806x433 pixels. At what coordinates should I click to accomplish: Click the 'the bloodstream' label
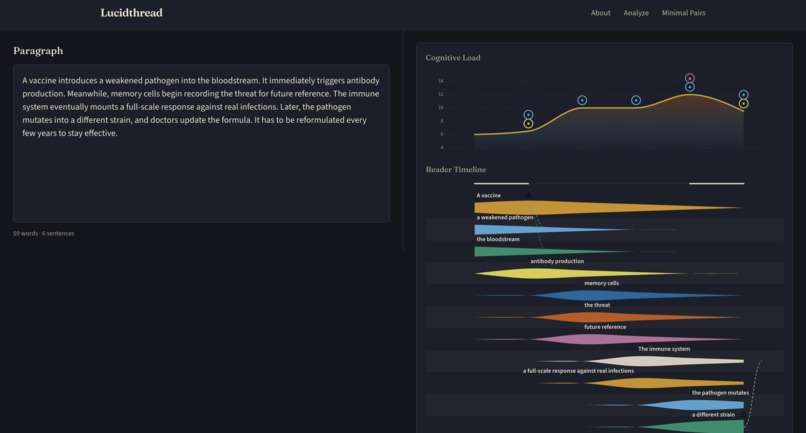click(x=498, y=239)
